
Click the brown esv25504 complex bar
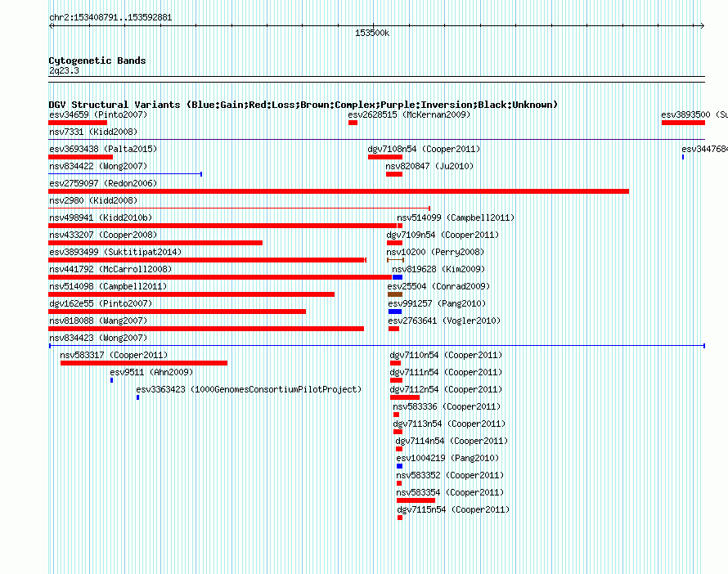394,294
